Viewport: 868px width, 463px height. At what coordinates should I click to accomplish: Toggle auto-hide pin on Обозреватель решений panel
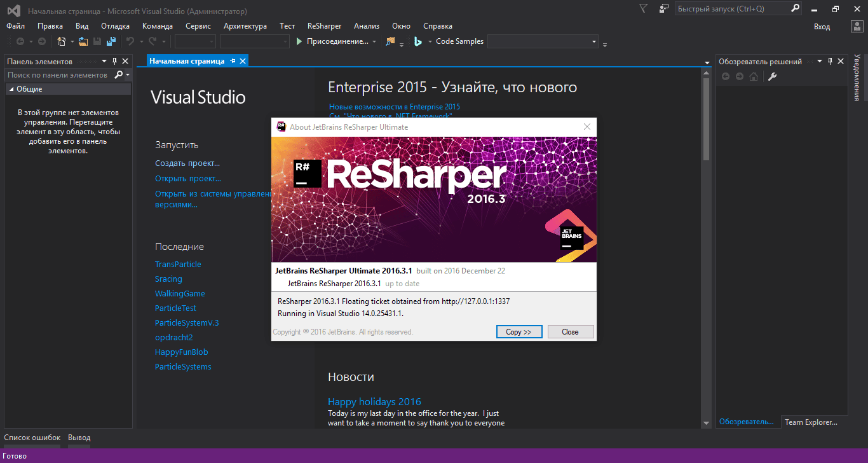[x=830, y=61]
